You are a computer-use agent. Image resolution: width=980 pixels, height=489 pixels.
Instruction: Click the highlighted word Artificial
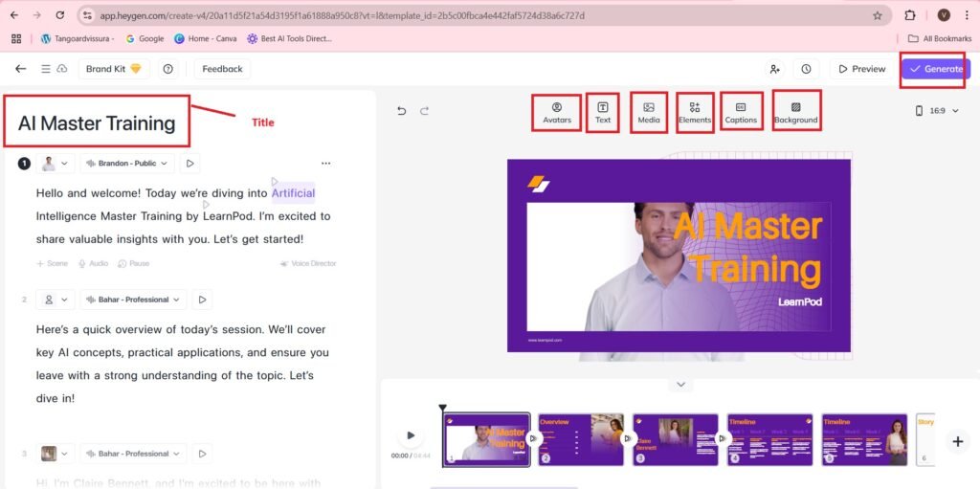293,193
